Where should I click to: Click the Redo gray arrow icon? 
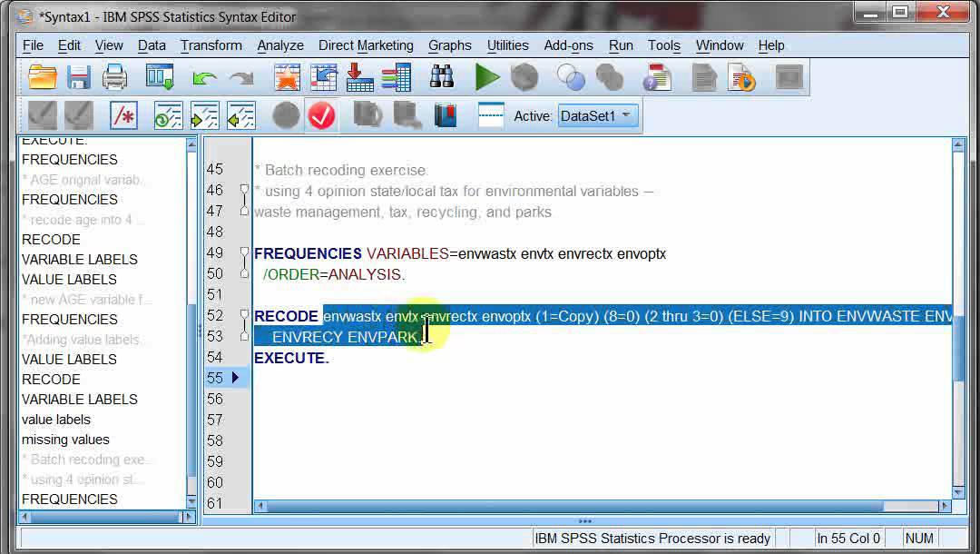coord(241,78)
